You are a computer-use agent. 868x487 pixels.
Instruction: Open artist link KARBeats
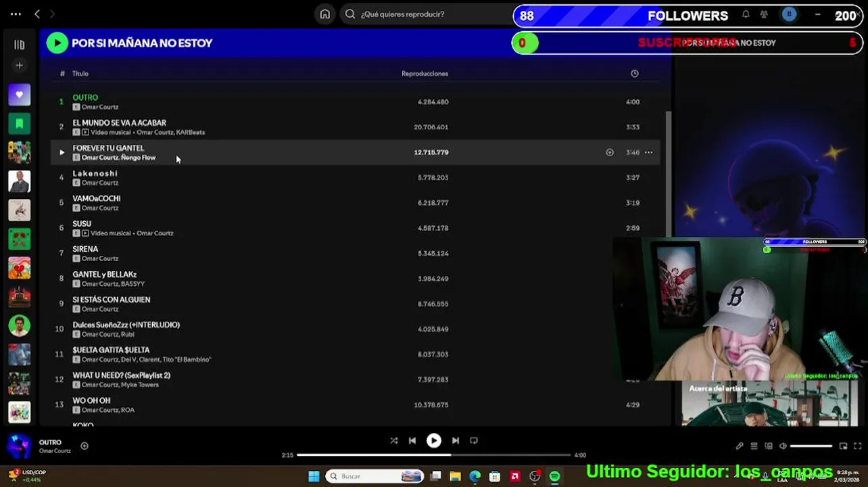coord(191,133)
